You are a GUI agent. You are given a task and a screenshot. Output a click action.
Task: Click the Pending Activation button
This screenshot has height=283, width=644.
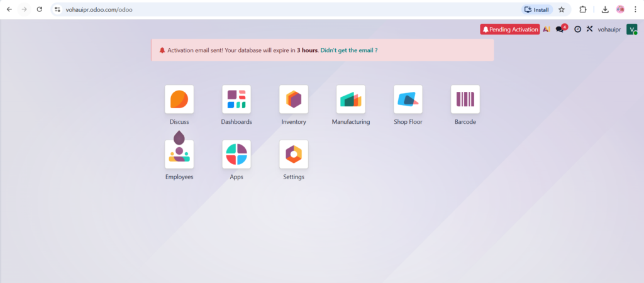510,30
